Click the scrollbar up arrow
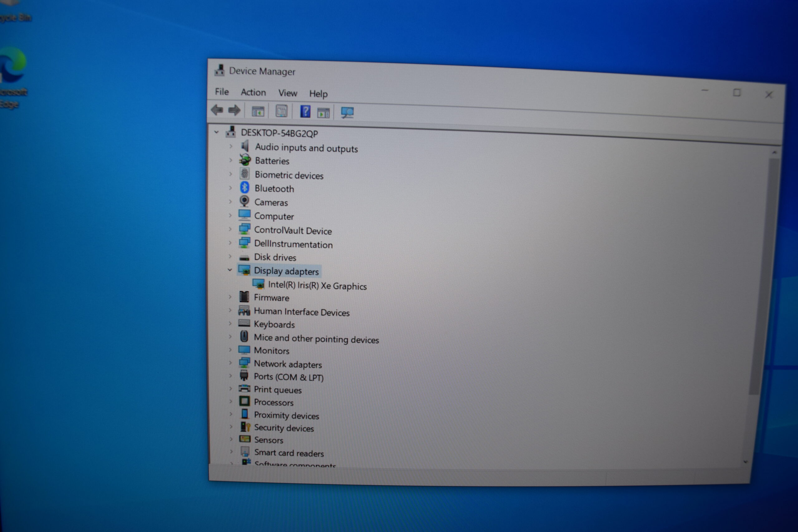The height and width of the screenshot is (532, 798). [x=774, y=153]
